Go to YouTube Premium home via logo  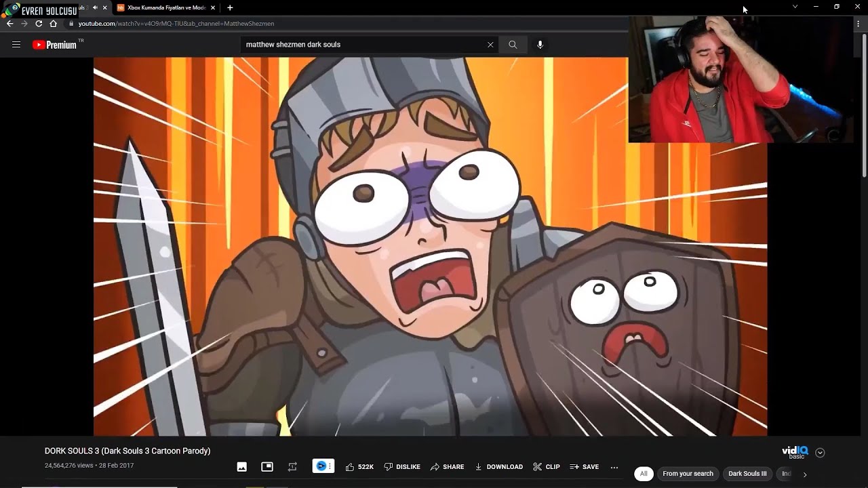(x=54, y=45)
